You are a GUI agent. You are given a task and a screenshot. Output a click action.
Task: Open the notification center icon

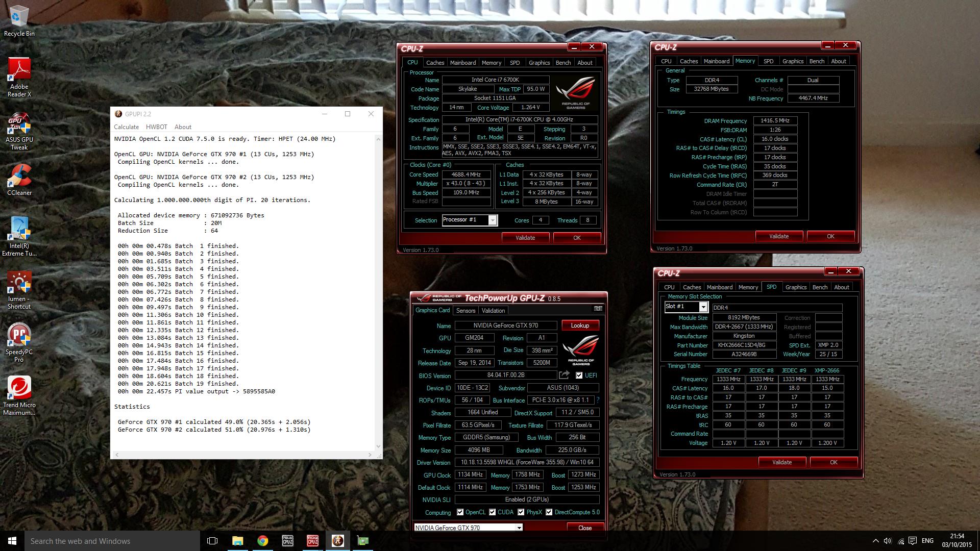(x=913, y=541)
